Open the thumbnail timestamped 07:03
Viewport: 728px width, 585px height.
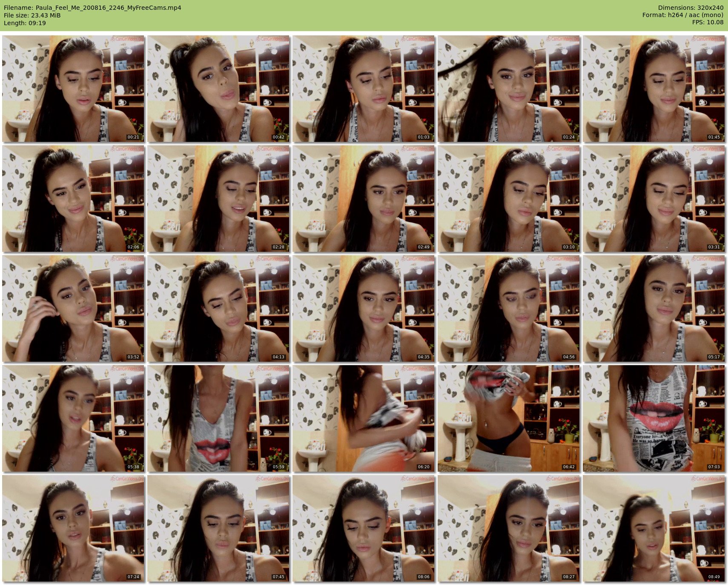click(x=654, y=418)
